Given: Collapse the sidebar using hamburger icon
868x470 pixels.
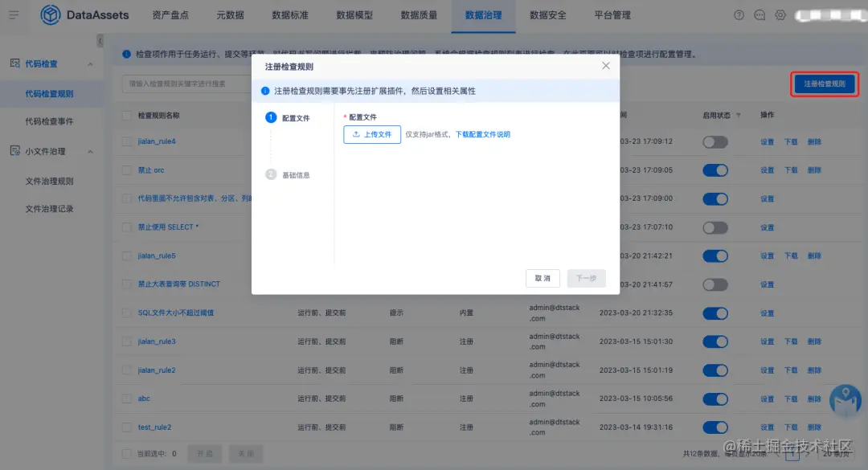Looking at the screenshot, I should [13, 14].
